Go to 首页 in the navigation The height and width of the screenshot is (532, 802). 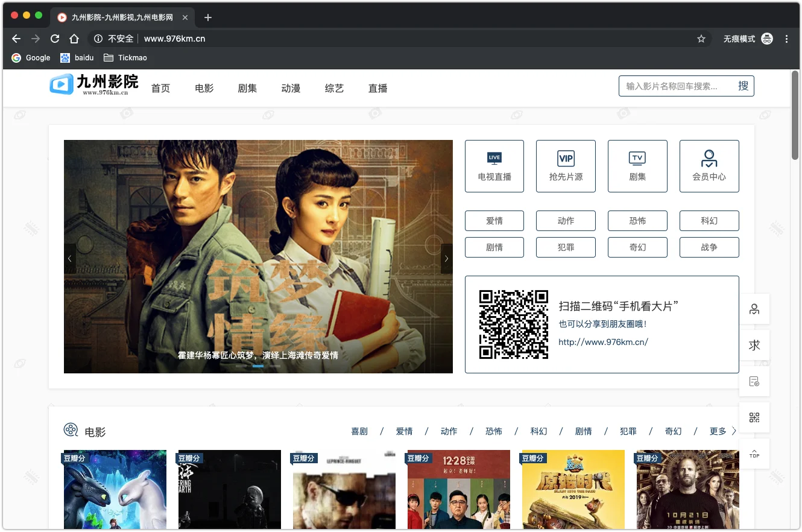(x=160, y=88)
